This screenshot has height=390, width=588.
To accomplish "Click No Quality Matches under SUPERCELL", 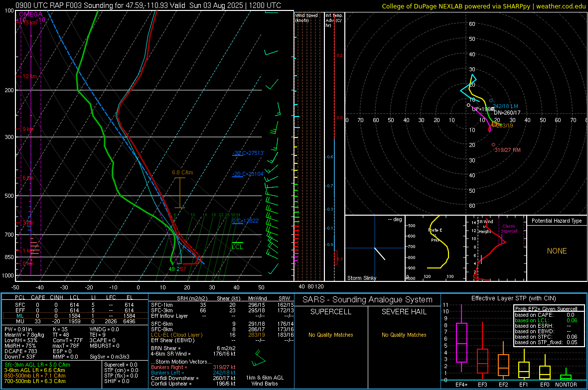I will tap(331, 335).
